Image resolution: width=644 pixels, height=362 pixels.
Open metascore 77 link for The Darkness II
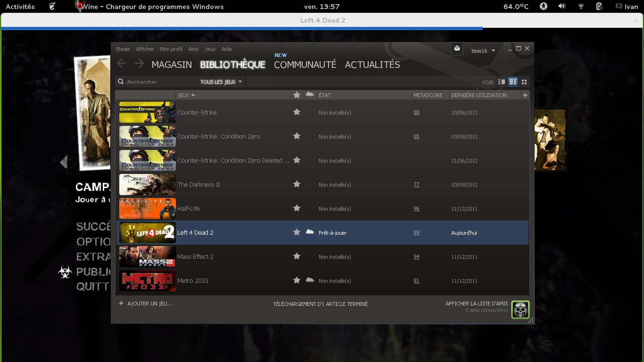416,184
